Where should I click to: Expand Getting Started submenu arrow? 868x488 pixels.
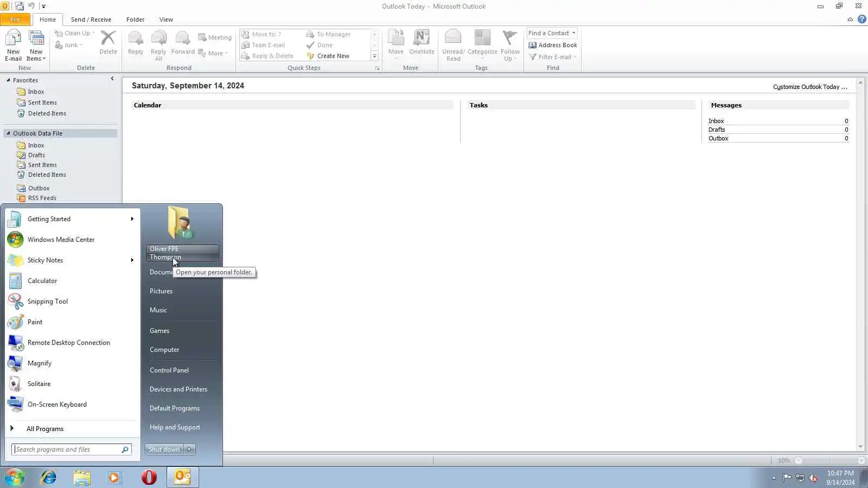point(132,219)
